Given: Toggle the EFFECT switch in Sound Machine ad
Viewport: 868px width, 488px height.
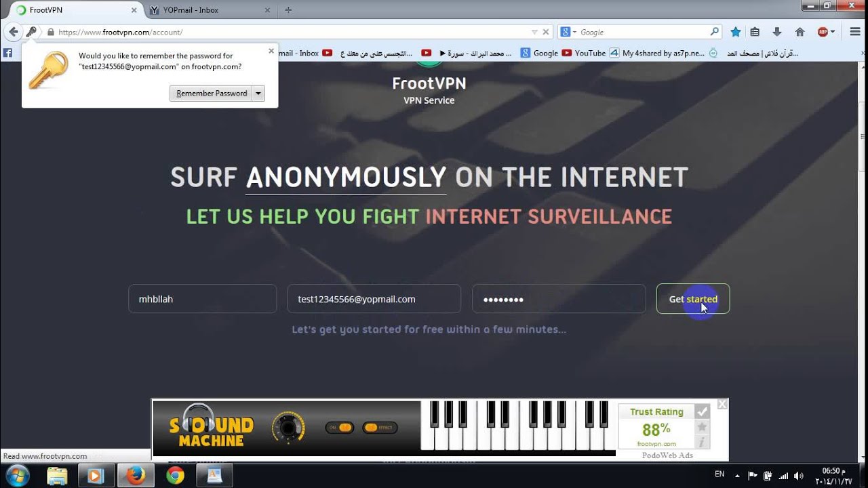Looking at the screenshot, I should pyautogui.click(x=380, y=428).
